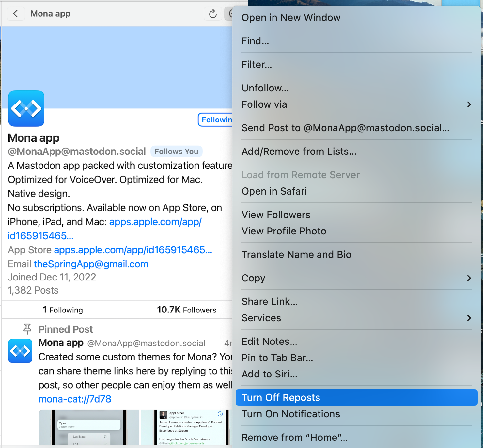Image resolution: width=483 pixels, height=448 pixels.
Task: Choose Send Post to @MonaApp@mastodon.social...
Action: [x=357, y=128]
